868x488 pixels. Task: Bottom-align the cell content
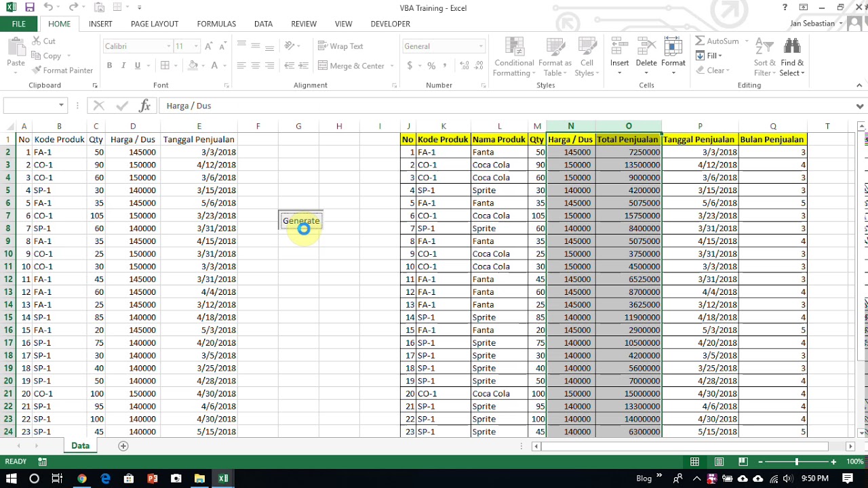point(270,46)
